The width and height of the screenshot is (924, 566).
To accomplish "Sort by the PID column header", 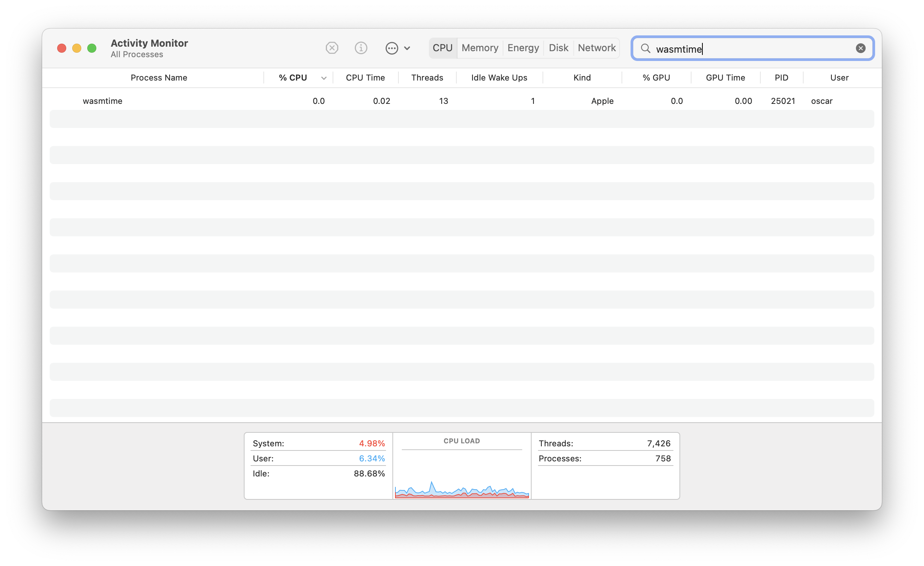I will click(x=781, y=78).
